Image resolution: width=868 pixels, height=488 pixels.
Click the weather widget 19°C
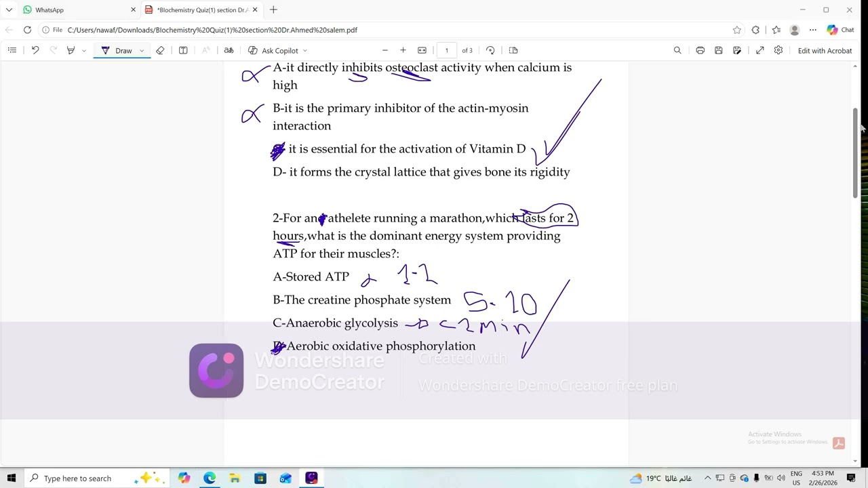pos(661,478)
